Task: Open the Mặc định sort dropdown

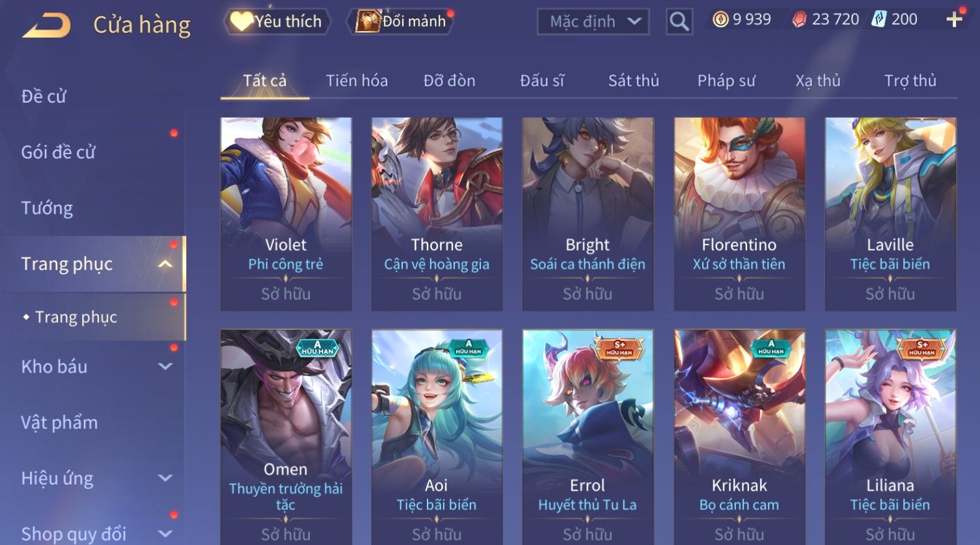Action: tap(593, 21)
